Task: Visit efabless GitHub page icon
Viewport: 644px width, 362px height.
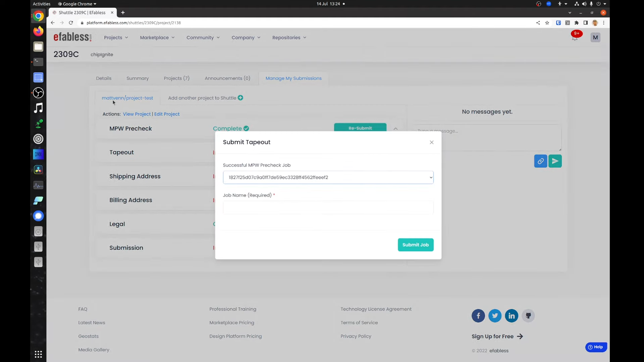Action: point(528,316)
